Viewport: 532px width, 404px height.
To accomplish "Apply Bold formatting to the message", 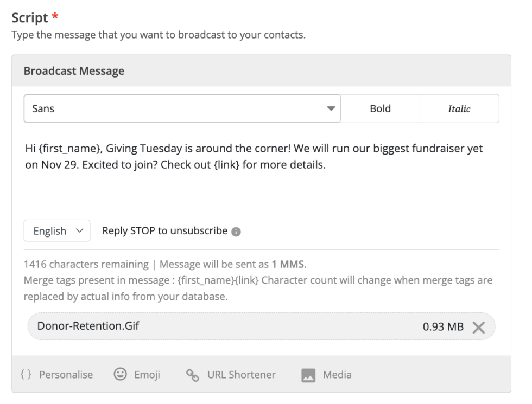I will [x=380, y=108].
